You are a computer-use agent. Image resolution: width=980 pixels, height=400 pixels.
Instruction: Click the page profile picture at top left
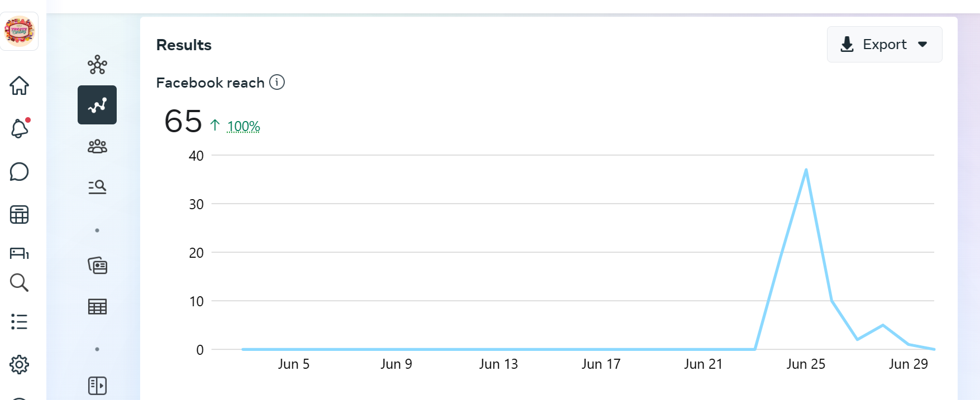[x=20, y=31]
